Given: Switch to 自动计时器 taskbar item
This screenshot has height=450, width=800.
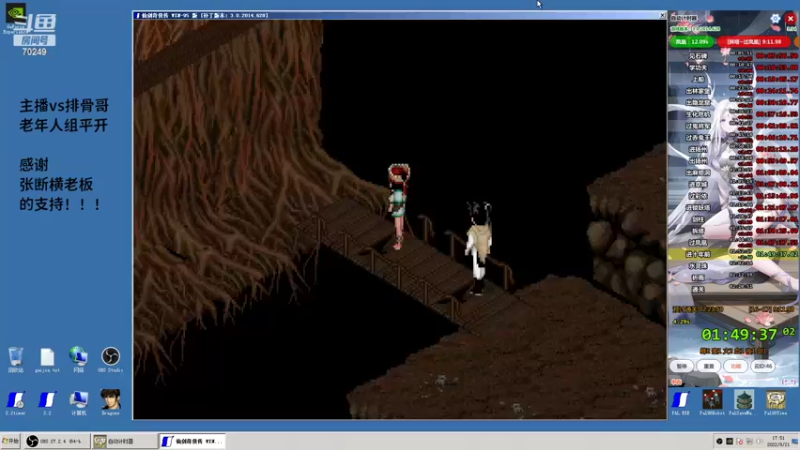Looking at the screenshot, I should (124, 441).
